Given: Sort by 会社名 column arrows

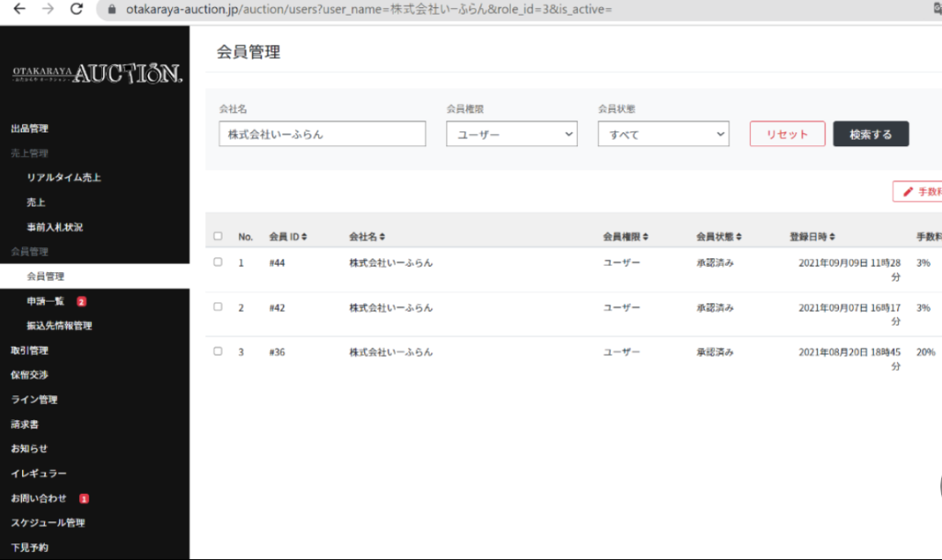Looking at the screenshot, I should point(382,237).
